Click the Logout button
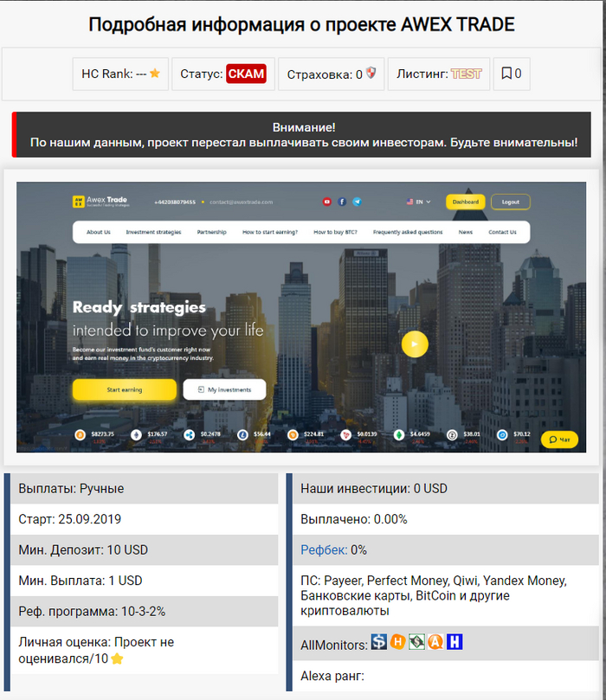This screenshot has height=700, width=606. tap(511, 202)
